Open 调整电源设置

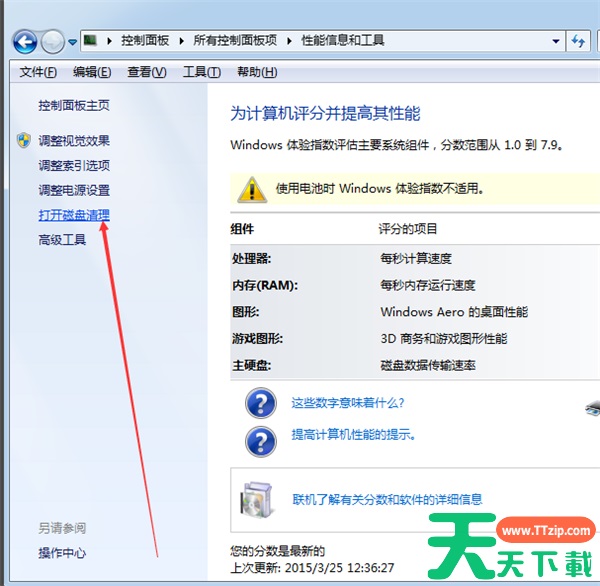tap(74, 191)
